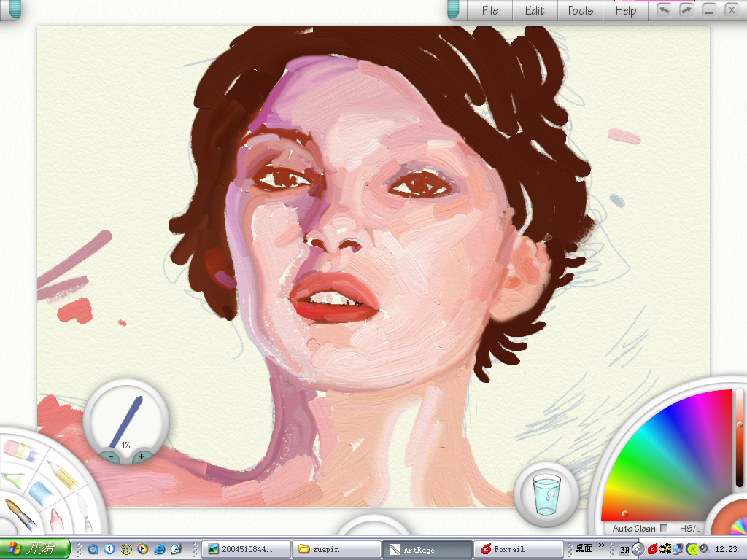The image size is (747, 560).
Task: Select the Pencil tool
Action: pos(63,475)
